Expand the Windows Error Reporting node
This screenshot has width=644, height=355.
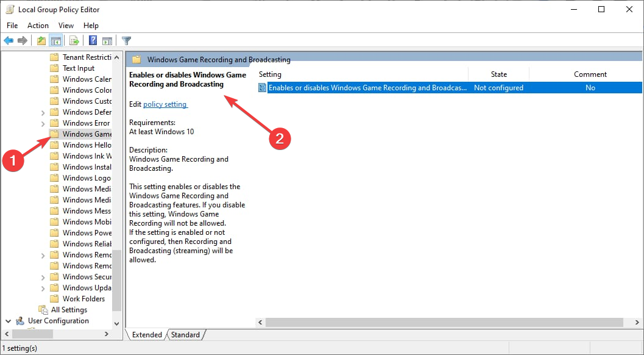point(43,123)
